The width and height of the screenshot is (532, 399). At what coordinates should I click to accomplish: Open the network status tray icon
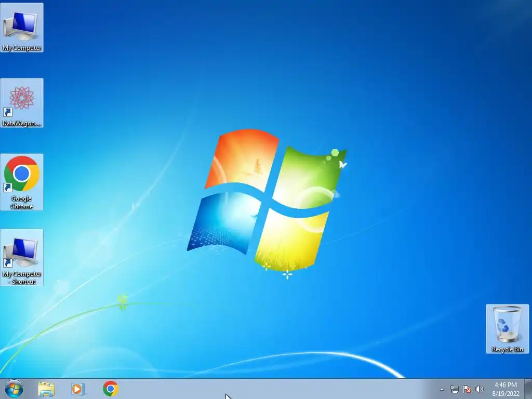coord(454,389)
